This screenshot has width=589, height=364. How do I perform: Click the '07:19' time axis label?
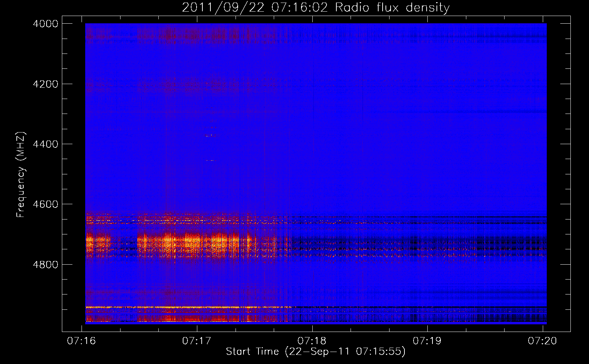[x=427, y=341]
